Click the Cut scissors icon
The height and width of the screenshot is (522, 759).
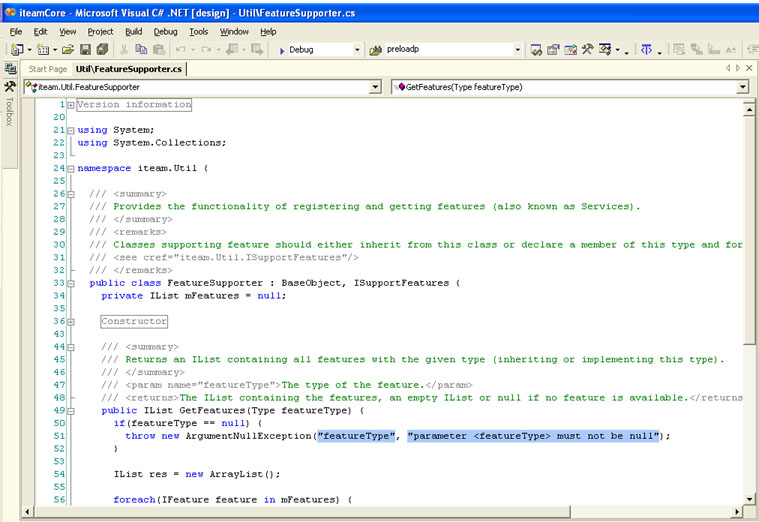(124, 49)
